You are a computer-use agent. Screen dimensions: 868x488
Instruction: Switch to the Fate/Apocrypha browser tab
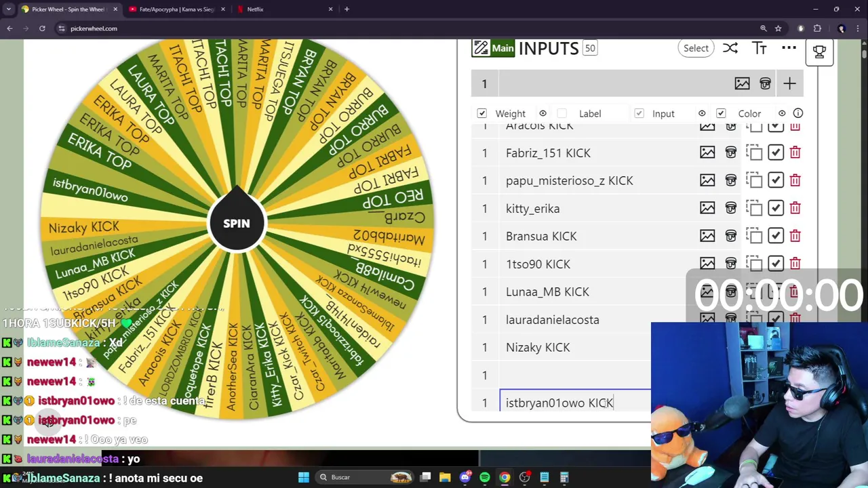176,9
